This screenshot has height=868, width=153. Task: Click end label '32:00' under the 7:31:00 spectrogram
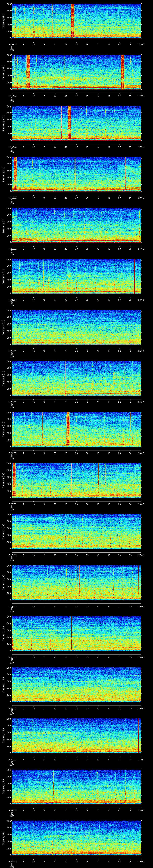(x=141, y=810)
